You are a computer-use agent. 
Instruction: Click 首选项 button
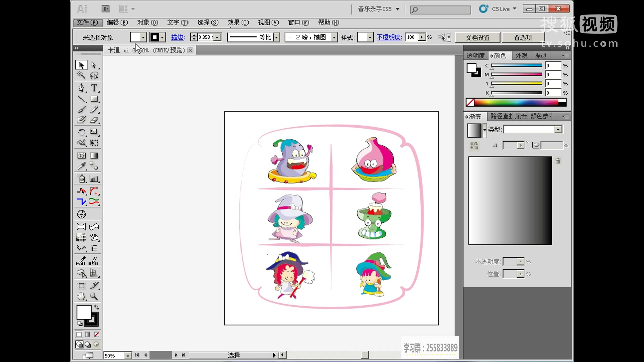pyautogui.click(x=523, y=38)
